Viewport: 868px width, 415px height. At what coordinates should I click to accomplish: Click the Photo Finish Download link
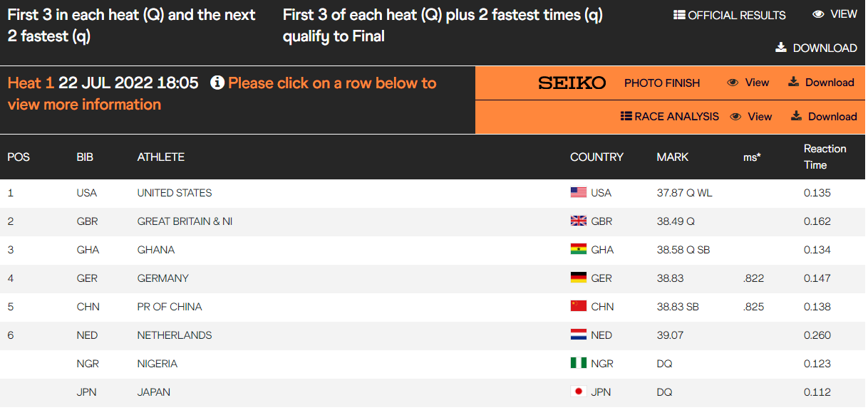coord(829,83)
